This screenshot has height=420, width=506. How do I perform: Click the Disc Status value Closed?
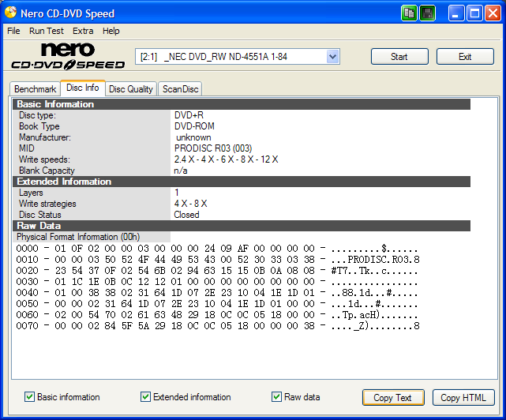[186, 215]
